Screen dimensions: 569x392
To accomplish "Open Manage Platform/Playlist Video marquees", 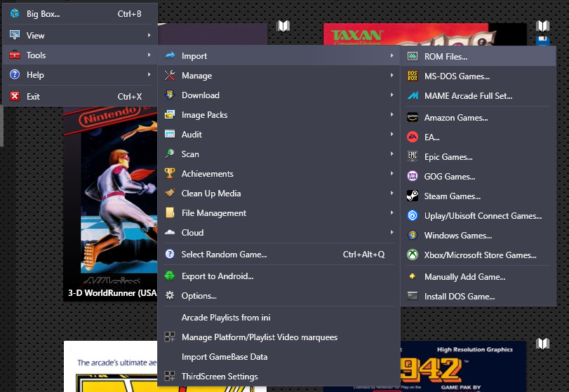I will pos(279,337).
